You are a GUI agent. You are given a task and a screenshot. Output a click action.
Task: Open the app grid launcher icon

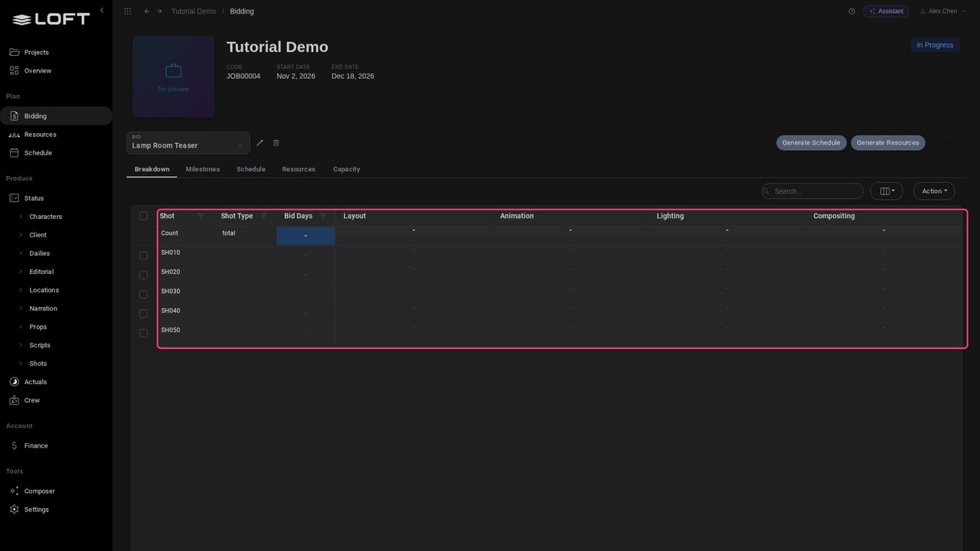127,11
